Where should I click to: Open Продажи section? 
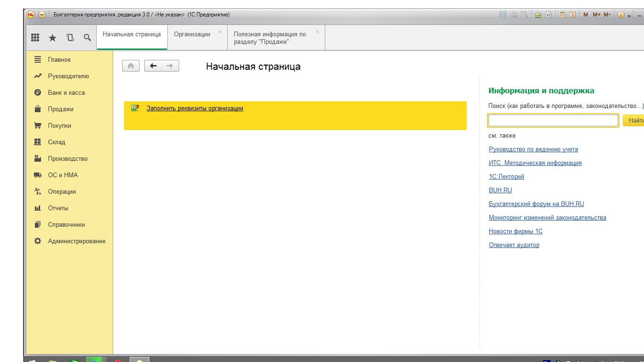70,109
